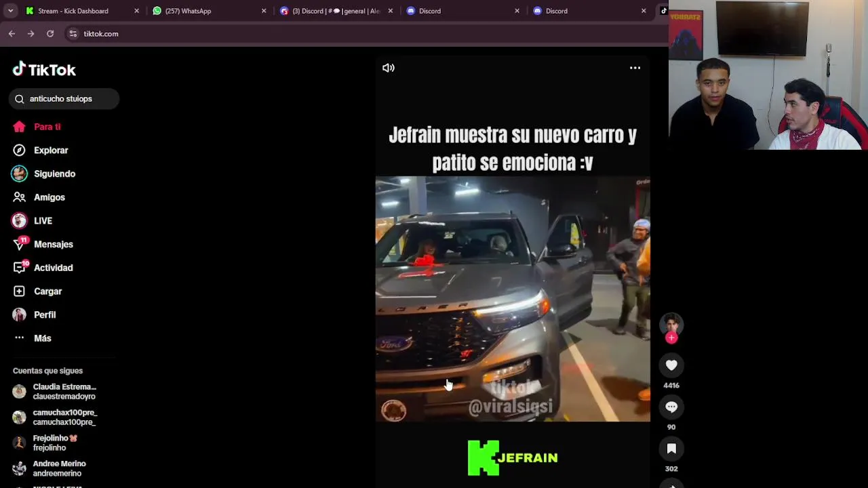Click Claudia Estrema avatar thumbnail
Image resolution: width=868 pixels, height=488 pixels.
point(19,392)
